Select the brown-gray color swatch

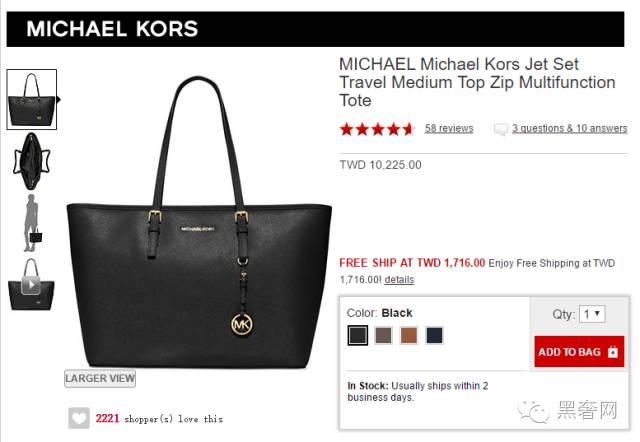(383, 335)
